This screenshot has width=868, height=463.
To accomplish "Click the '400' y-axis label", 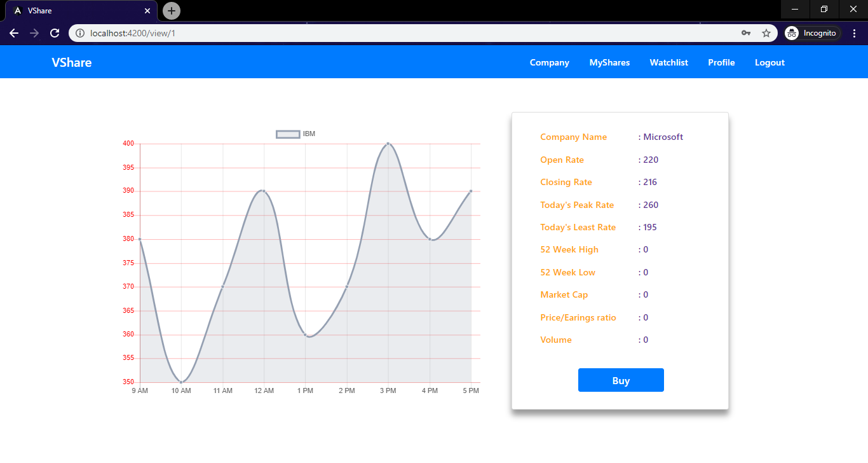I will click(128, 144).
